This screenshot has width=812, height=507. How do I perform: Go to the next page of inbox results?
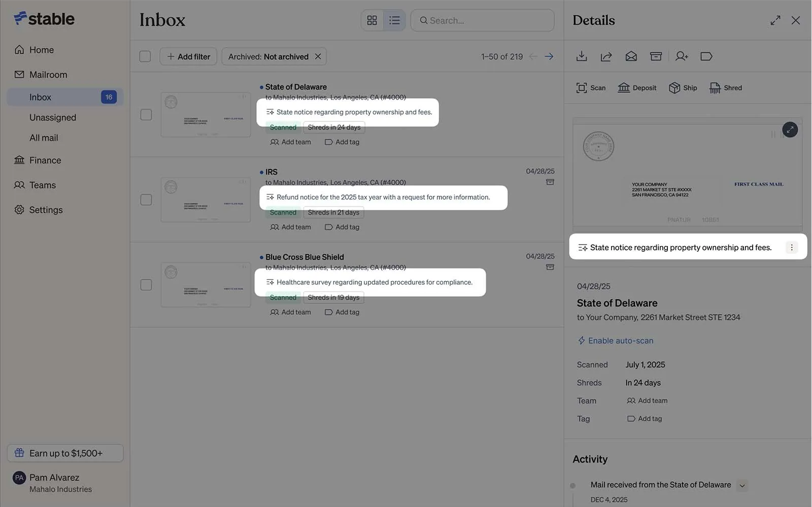click(x=549, y=56)
